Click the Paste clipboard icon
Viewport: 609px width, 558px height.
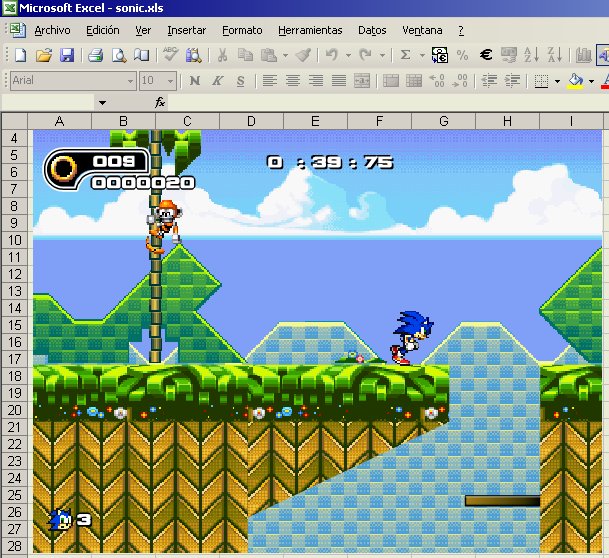(x=269, y=55)
